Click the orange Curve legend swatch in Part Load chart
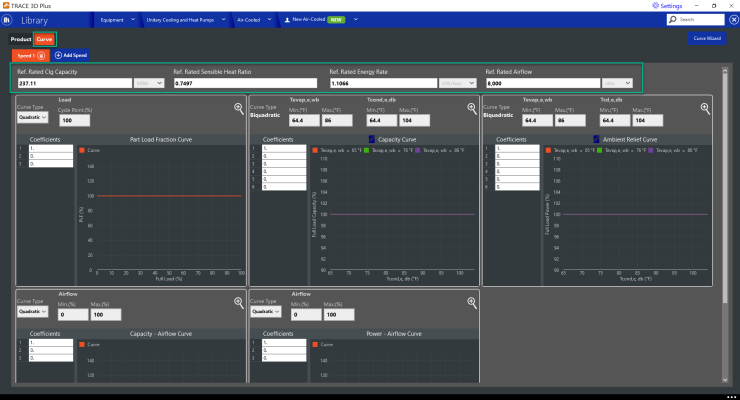Image resolution: width=740 pixels, height=400 pixels. click(82, 150)
